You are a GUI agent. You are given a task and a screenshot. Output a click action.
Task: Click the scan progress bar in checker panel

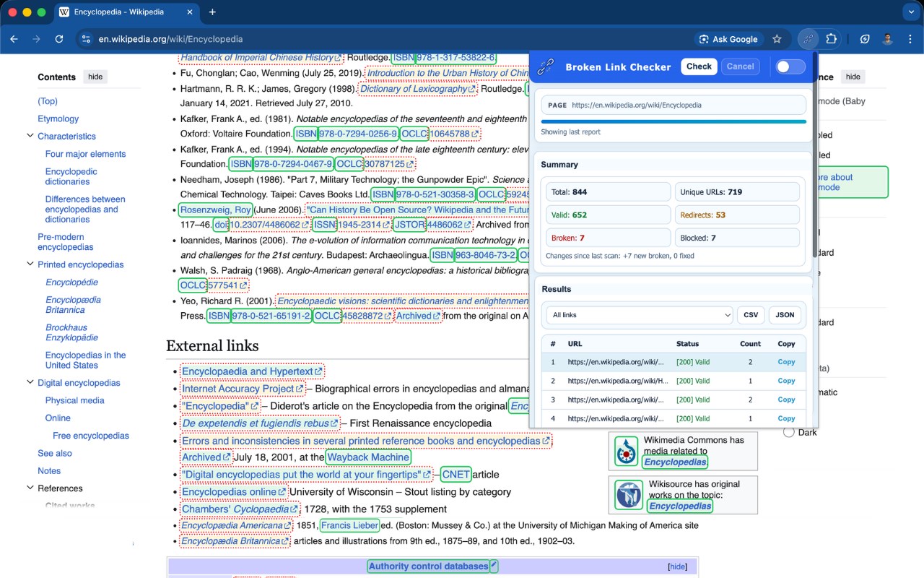tap(674, 121)
